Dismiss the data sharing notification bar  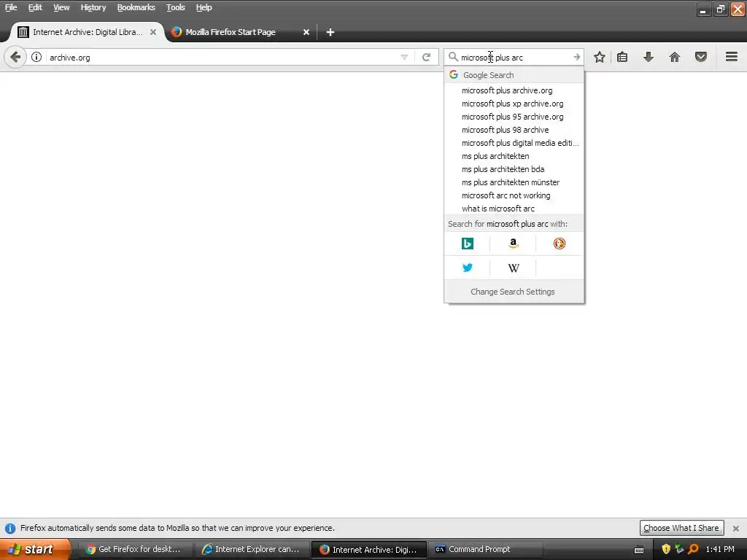point(735,528)
